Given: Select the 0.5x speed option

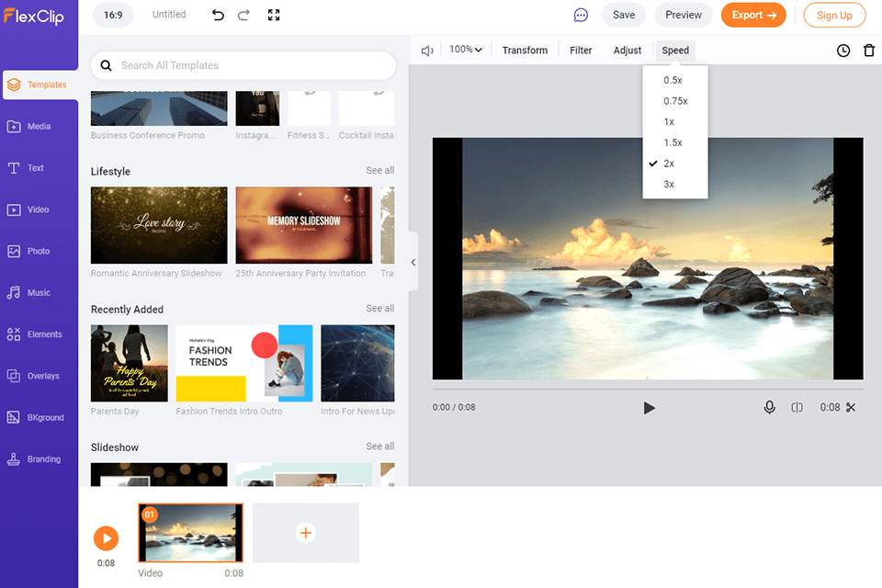Looking at the screenshot, I should coord(673,80).
